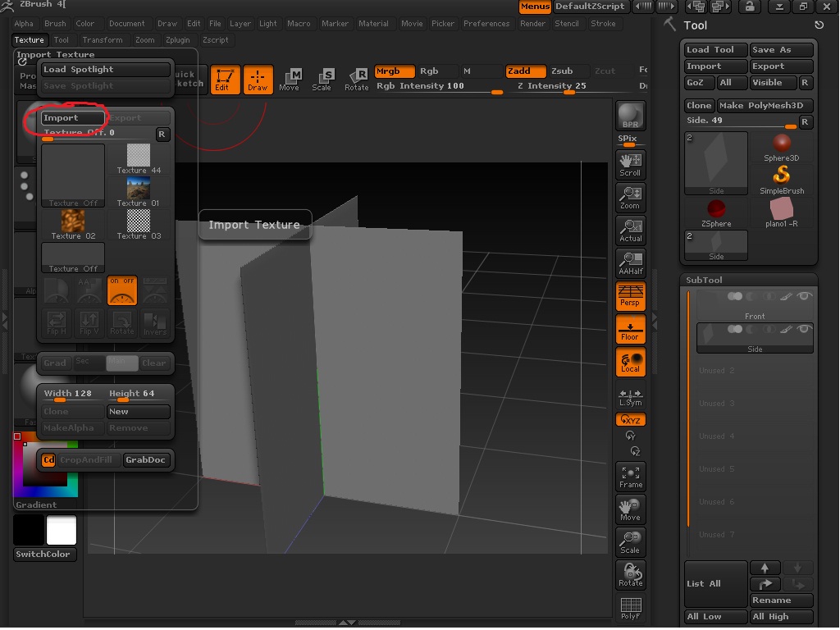Viewport: 840px width, 630px height.
Task: Click the Zoom document icon
Action: click(631, 198)
